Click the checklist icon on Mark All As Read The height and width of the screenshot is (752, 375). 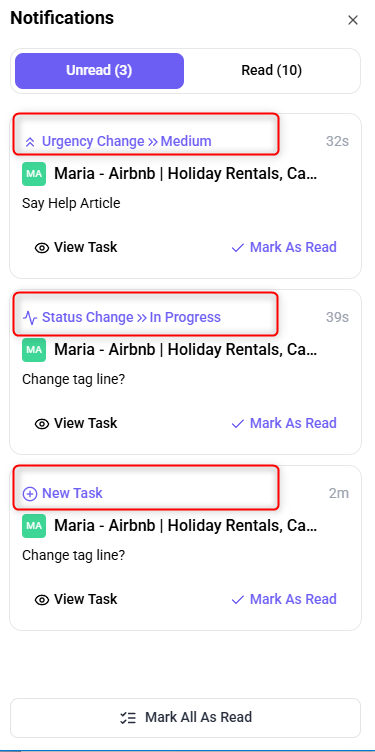pyautogui.click(x=128, y=717)
